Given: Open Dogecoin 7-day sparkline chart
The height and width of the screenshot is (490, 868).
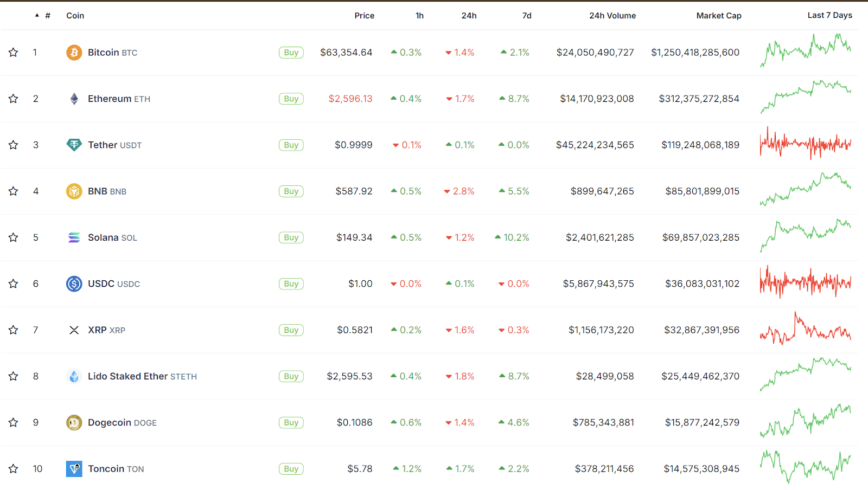Looking at the screenshot, I should (806, 421).
